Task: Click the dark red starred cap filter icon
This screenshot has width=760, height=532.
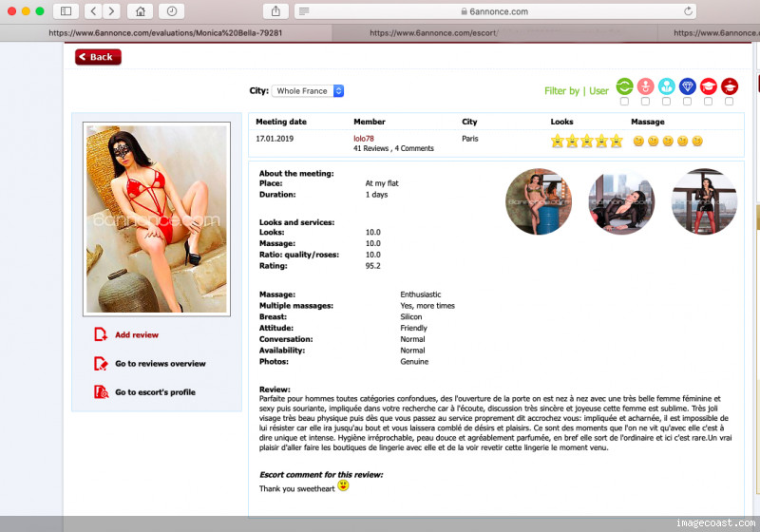Action: coord(730,86)
